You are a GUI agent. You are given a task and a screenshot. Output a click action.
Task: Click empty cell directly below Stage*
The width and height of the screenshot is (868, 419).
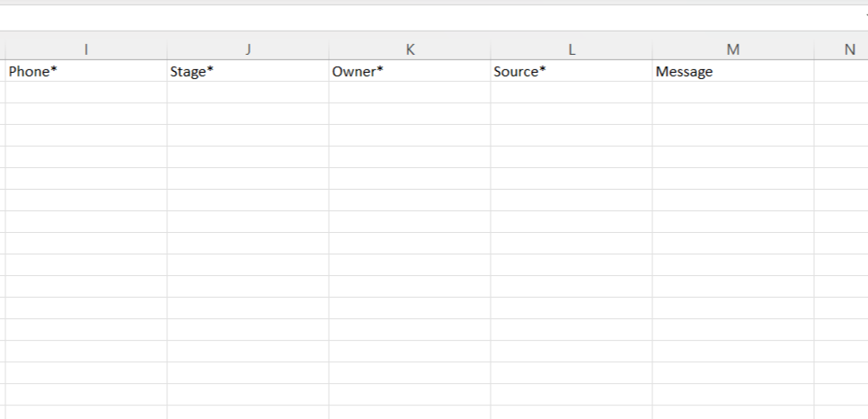[248, 93]
